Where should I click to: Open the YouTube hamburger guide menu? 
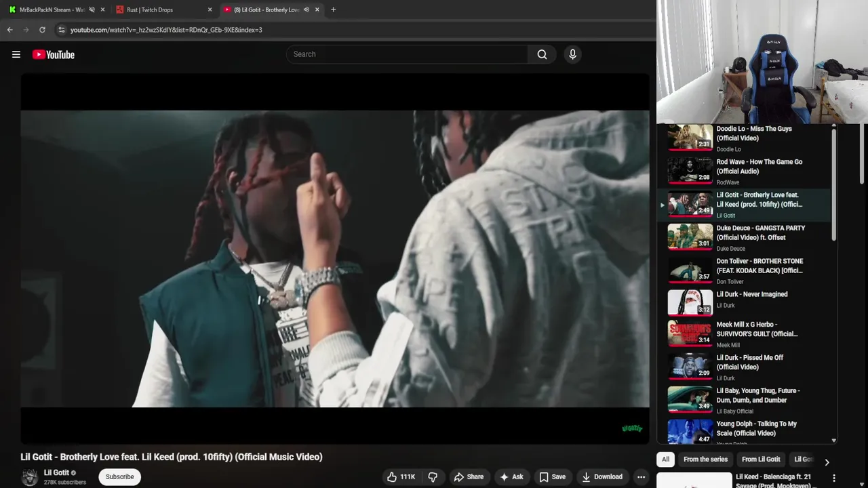pos(16,54)
